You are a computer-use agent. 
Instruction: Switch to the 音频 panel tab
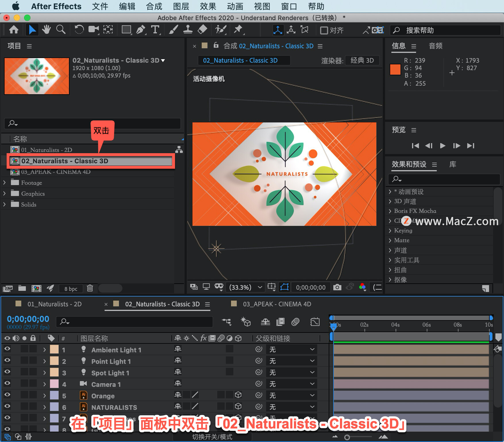click(436, 46)
